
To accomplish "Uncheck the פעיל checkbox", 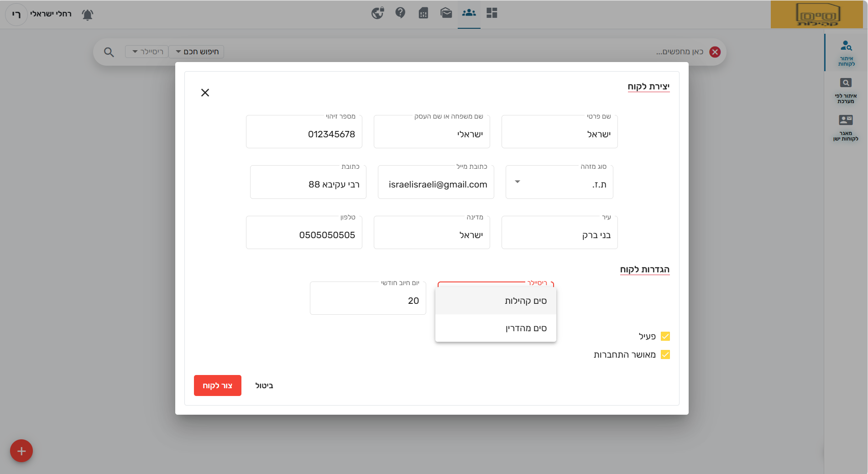I will tap(665, 336).
